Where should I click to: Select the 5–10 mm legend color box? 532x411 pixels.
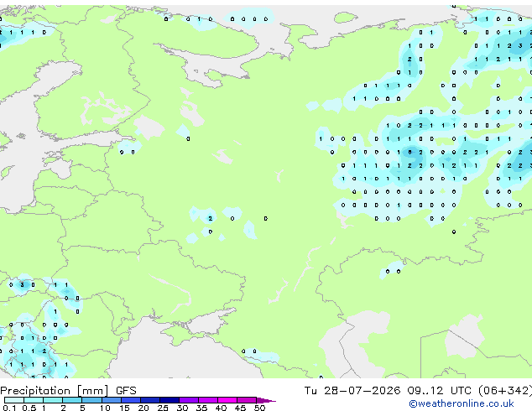[x=91, y=400]
